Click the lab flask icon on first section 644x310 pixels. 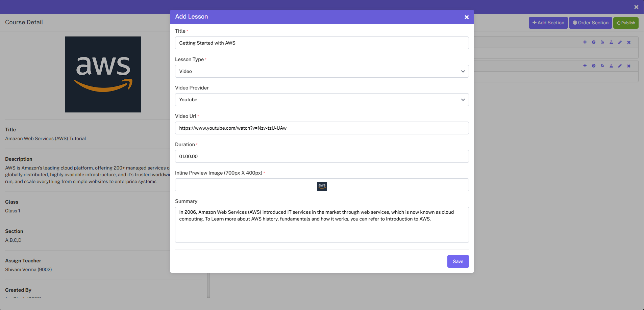coord(611,42)
